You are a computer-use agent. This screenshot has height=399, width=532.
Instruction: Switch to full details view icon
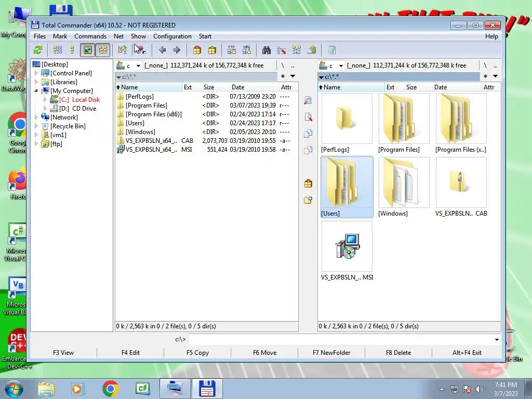(x=72, y=50)
